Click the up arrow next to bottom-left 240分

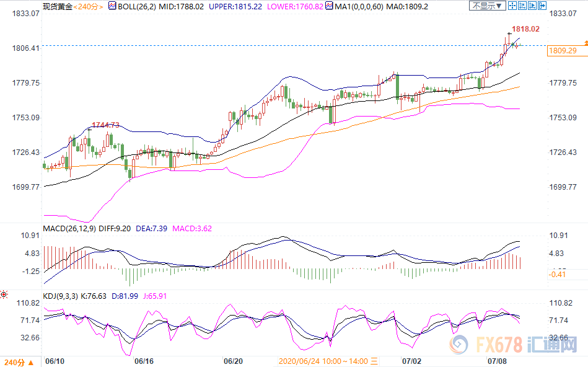tap(30, 361)
